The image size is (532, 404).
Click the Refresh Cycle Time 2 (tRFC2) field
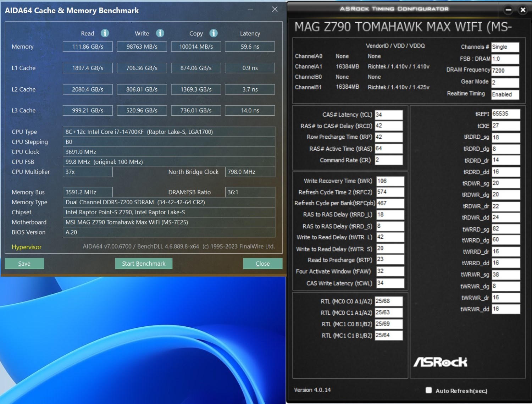[x=390, y=192]
